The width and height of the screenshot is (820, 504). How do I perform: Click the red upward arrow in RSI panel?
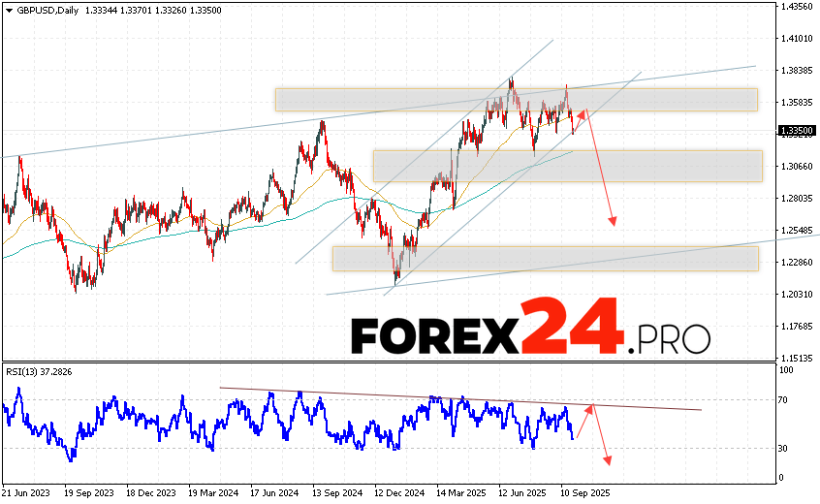[x=587, y=421]
